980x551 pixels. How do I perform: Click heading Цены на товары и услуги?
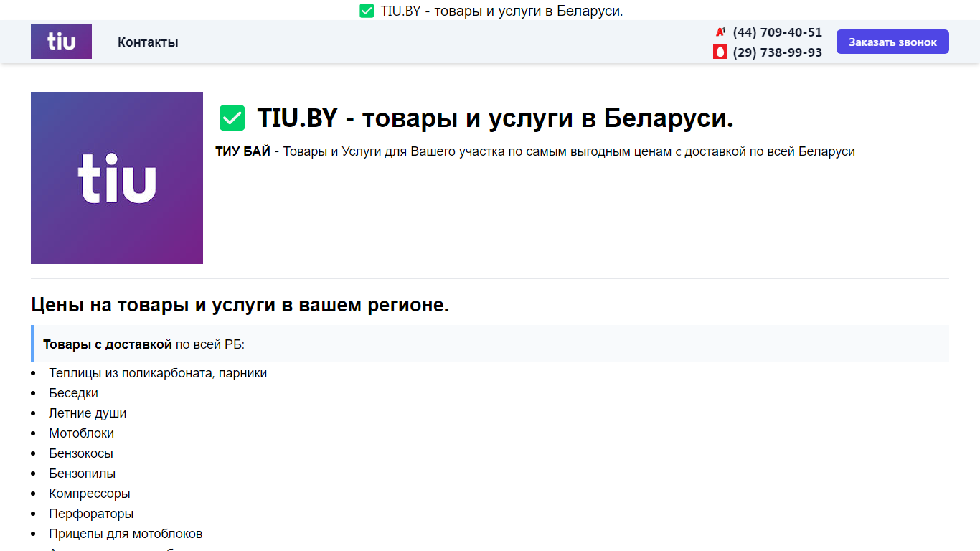coord(240,304)
